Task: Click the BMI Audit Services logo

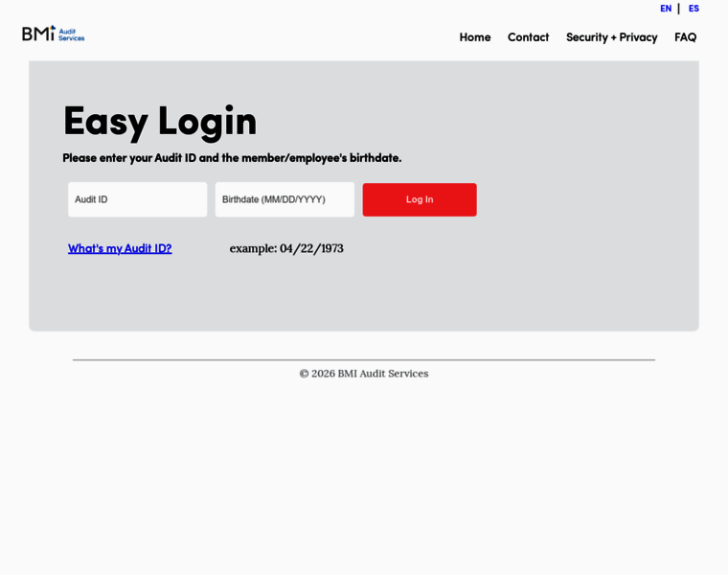Action: [x=54, y=34]
